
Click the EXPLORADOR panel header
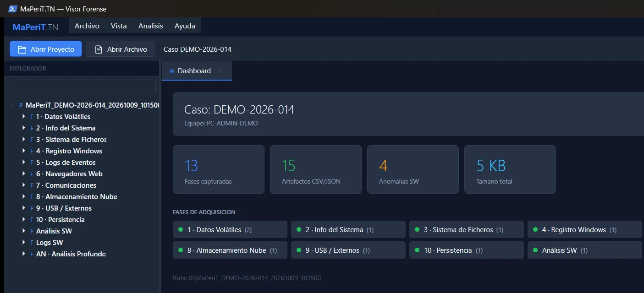coord(28,69)
